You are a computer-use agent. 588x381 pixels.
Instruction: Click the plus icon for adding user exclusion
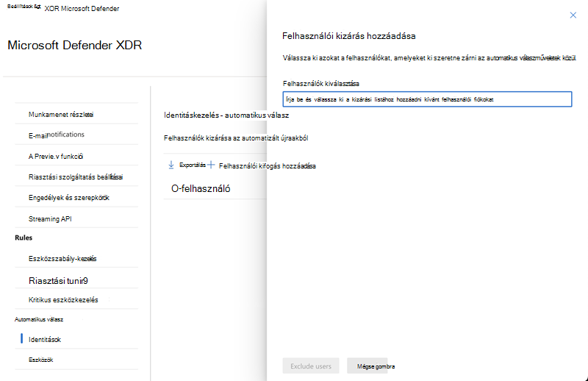click(211, 165)
